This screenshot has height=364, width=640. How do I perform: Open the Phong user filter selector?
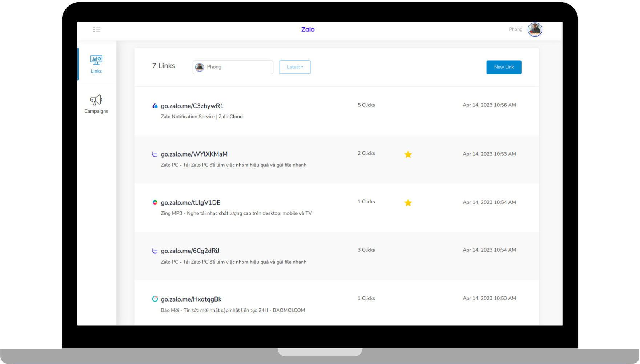(x=233, y=67)
